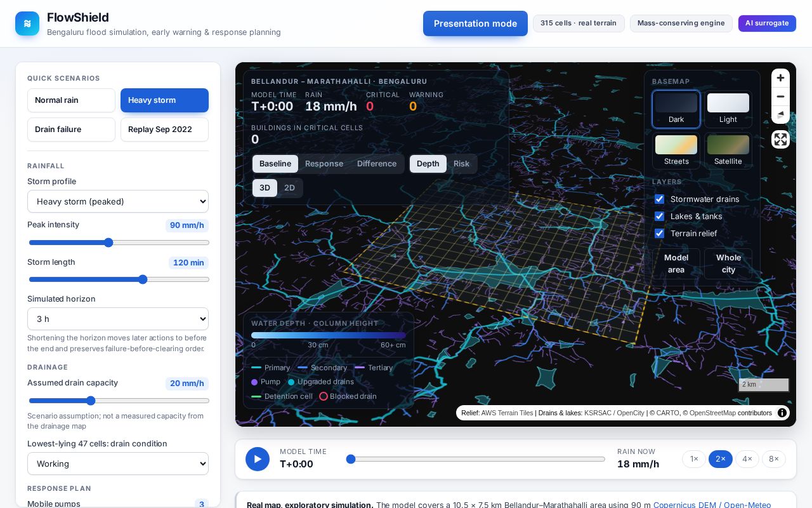Switch map to 2D view
Image resolution: width=812 pixels, height=508 pixels.
tap(290, 188)
